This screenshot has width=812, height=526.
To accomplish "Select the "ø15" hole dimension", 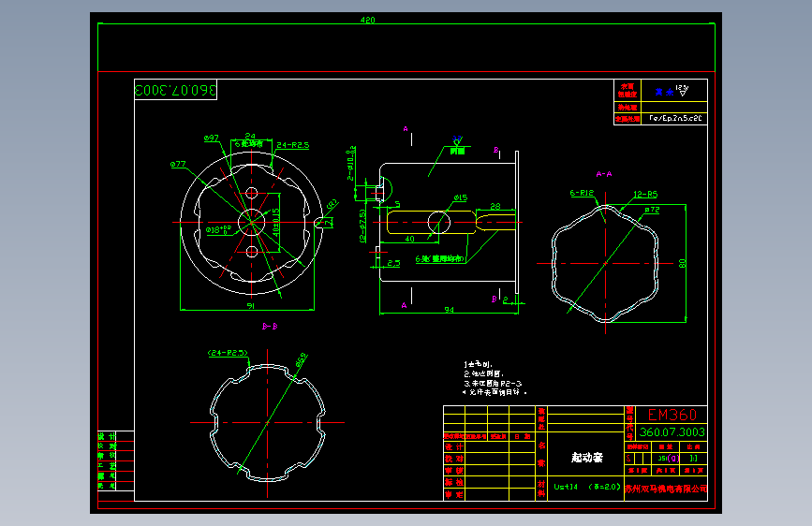I will pos(461,197).
